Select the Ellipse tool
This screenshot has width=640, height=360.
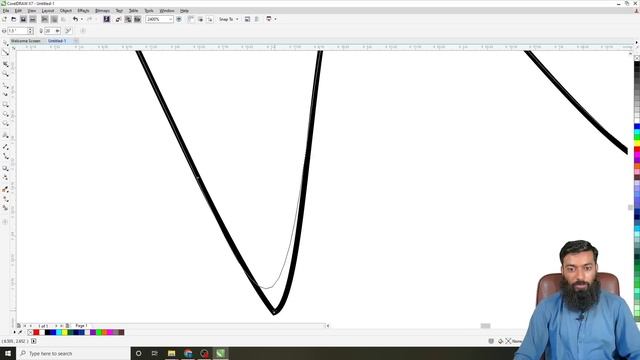coord(5,114)
